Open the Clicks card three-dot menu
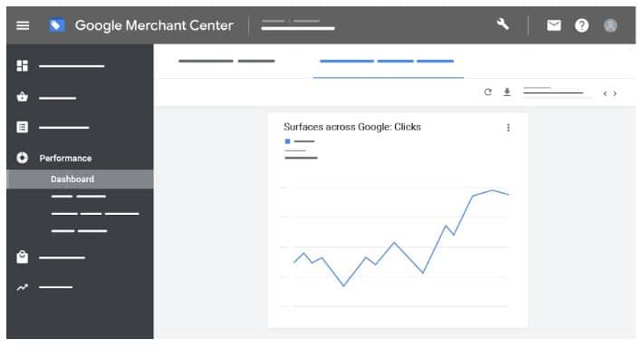The image size is (644, 349). (508, 128)
